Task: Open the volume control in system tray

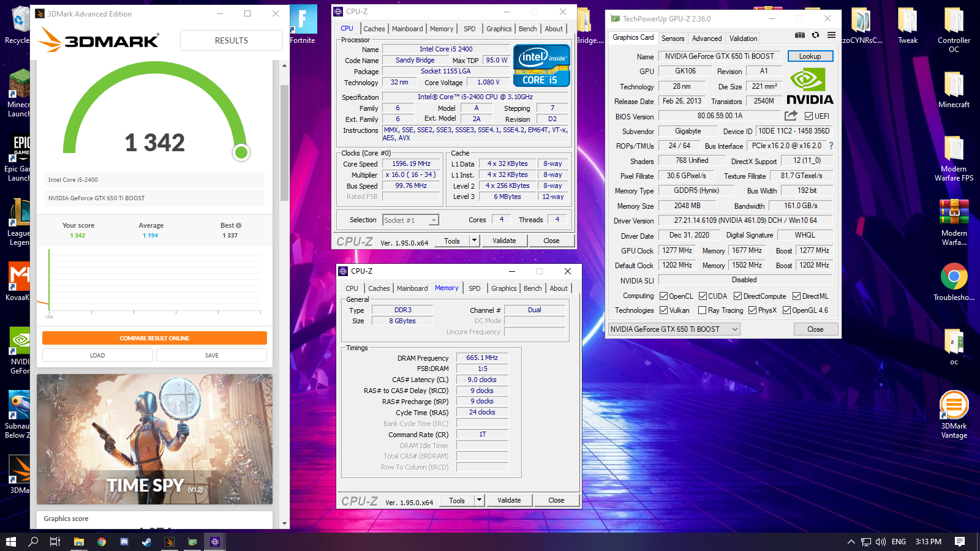Action: pos(881,542)
